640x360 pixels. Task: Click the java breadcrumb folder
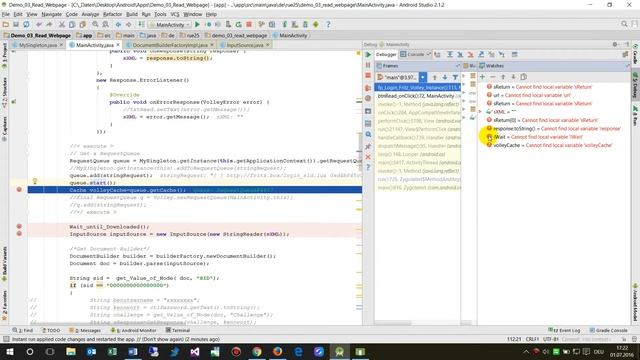click(x=148, y=36)
